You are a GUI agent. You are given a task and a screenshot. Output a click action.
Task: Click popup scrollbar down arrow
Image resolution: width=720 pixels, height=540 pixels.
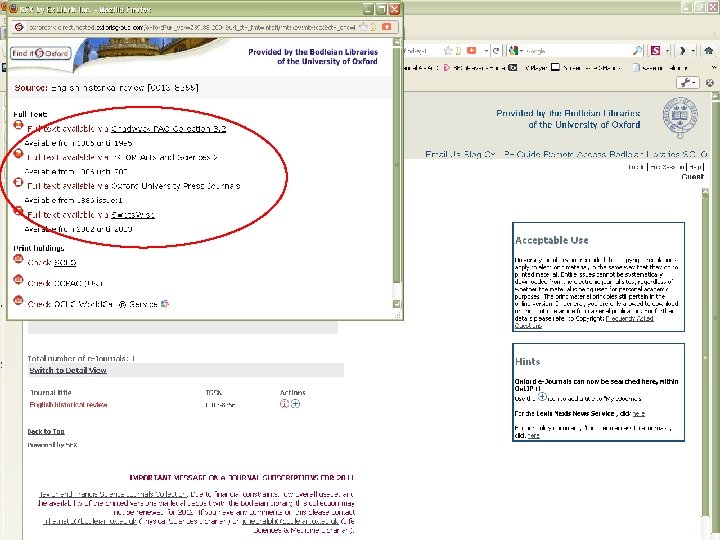397,304
